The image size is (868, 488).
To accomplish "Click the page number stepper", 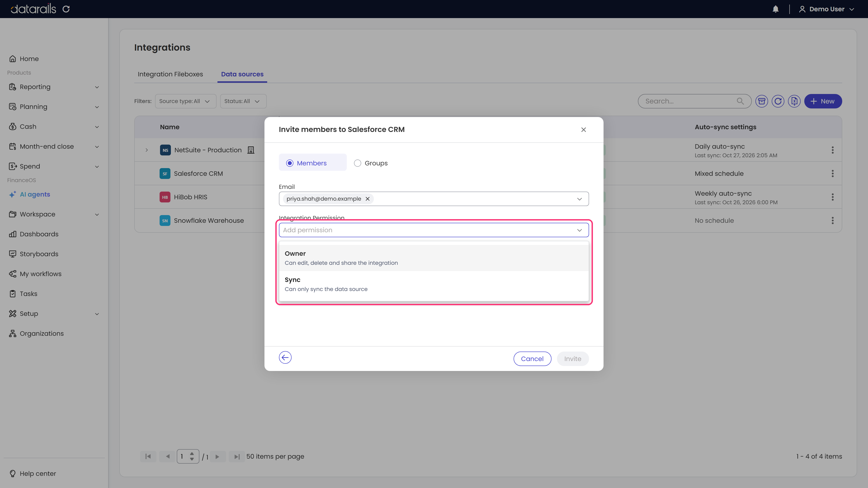I will [188, 456].
